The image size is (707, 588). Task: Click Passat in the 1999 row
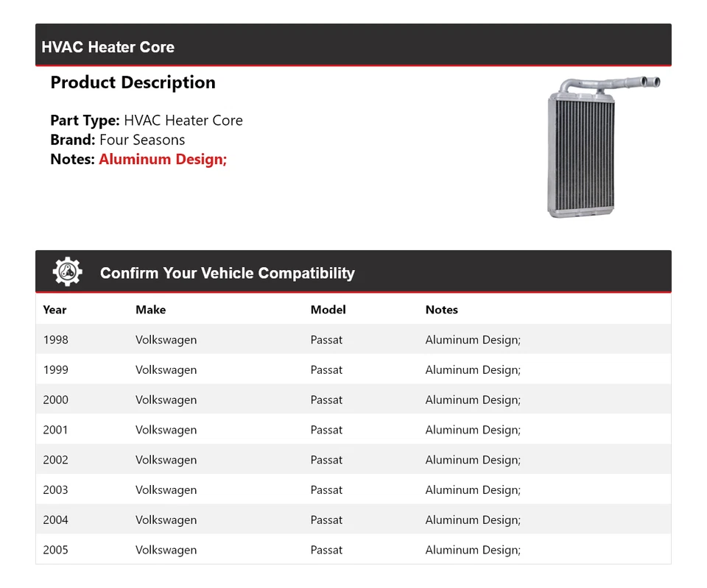pos(326,370)
